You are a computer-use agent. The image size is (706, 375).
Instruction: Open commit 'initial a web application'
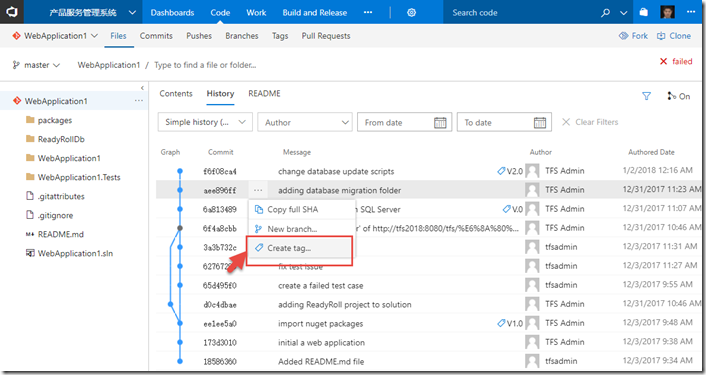(321, 342)
